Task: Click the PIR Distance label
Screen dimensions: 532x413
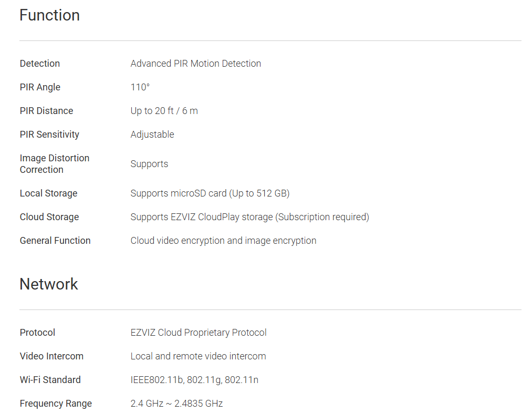Action: [x=46, y=111]
